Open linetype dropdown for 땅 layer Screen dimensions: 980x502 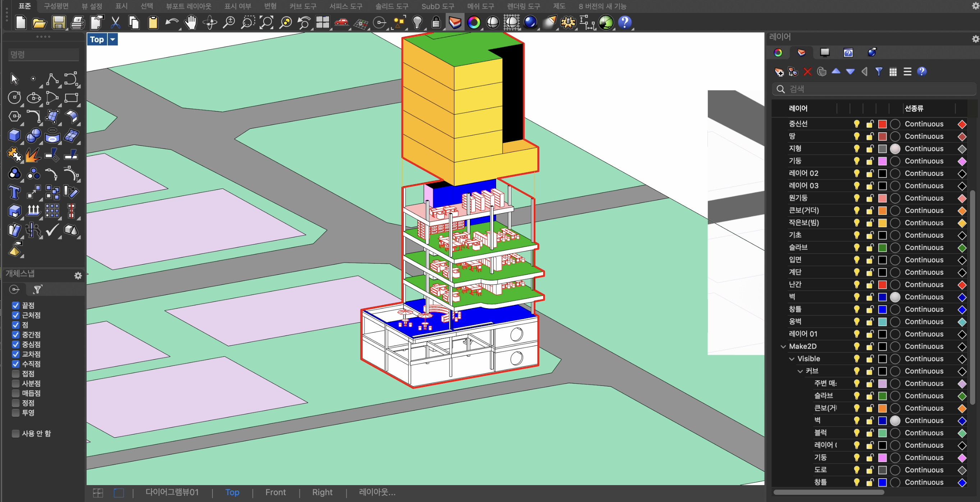pos(924,136)
